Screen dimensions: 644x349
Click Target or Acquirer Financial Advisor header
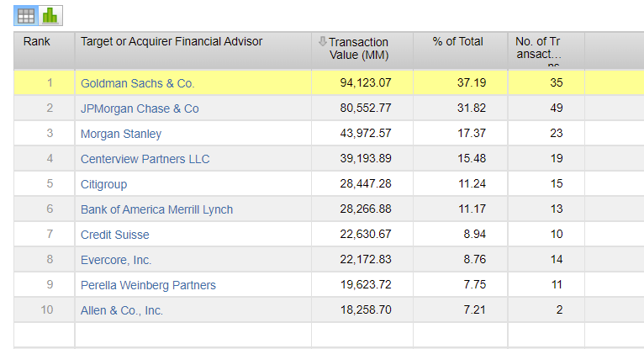pos(172,42)
